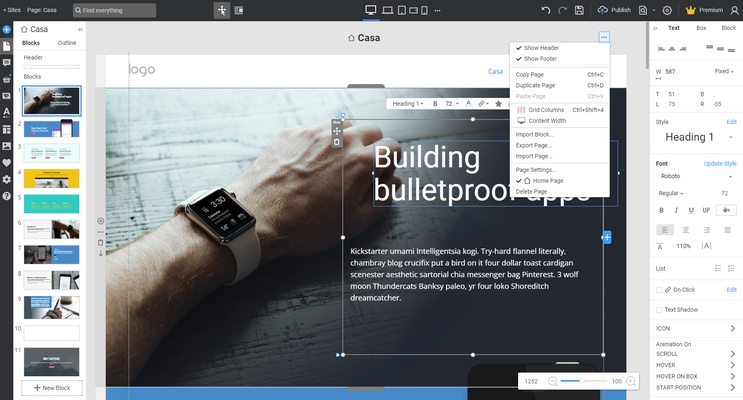Image resolution: width=743 pixels, height=400 pixels.
Task: Open the heart favorites icon in left sidebar
Action: click(x=7, y=163)
